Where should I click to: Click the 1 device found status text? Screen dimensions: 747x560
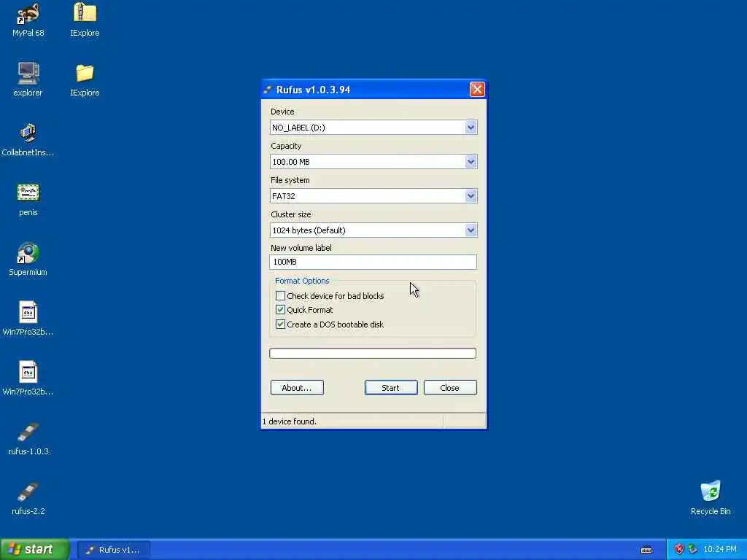(x=289, y=421)
